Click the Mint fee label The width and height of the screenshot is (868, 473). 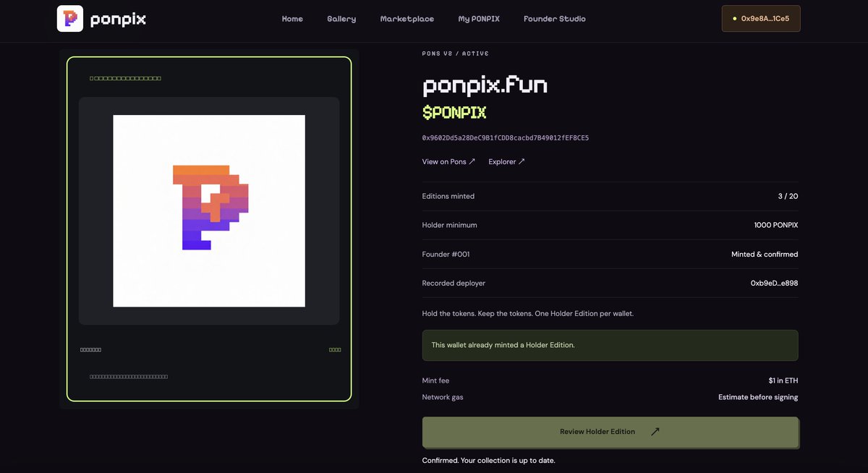[x=436, y=381]
